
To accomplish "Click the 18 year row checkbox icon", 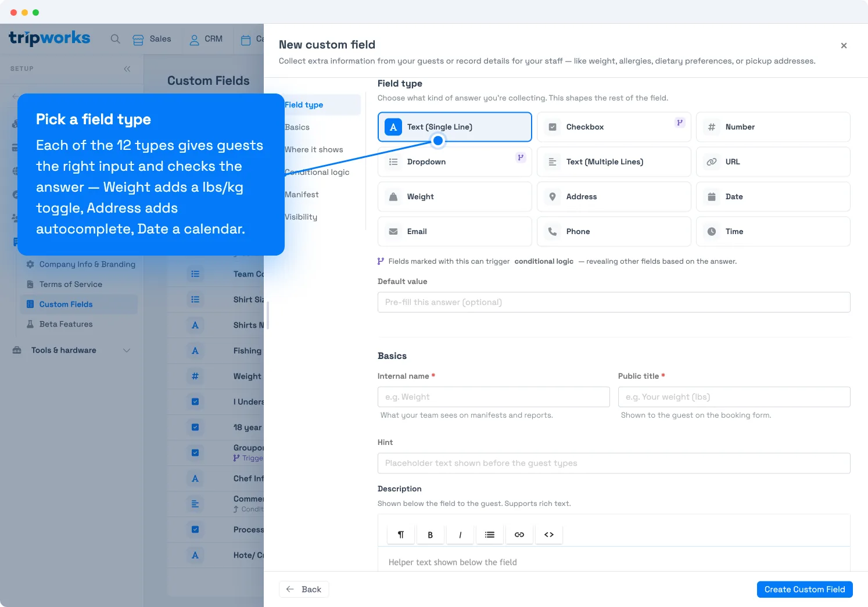I will 195,428.
